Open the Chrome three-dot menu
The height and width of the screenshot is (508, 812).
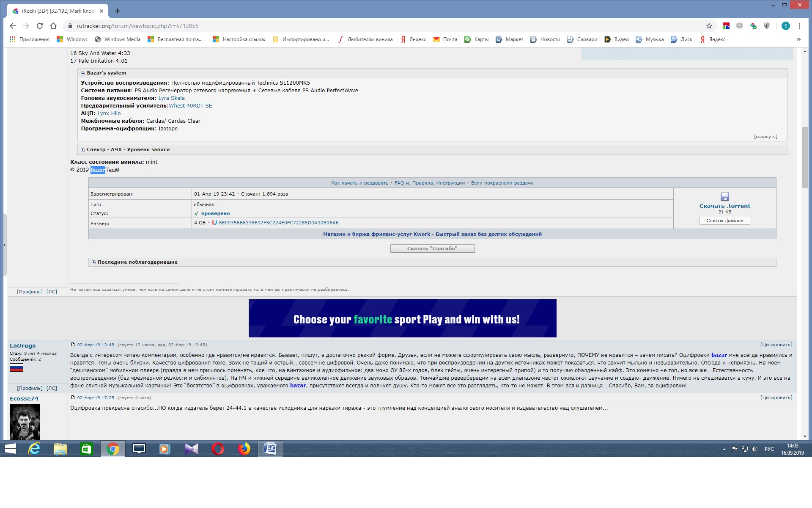pos(799,26)
